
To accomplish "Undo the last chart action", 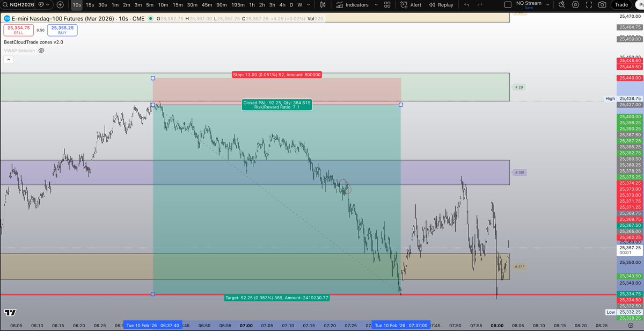I will tap(466, 5).
